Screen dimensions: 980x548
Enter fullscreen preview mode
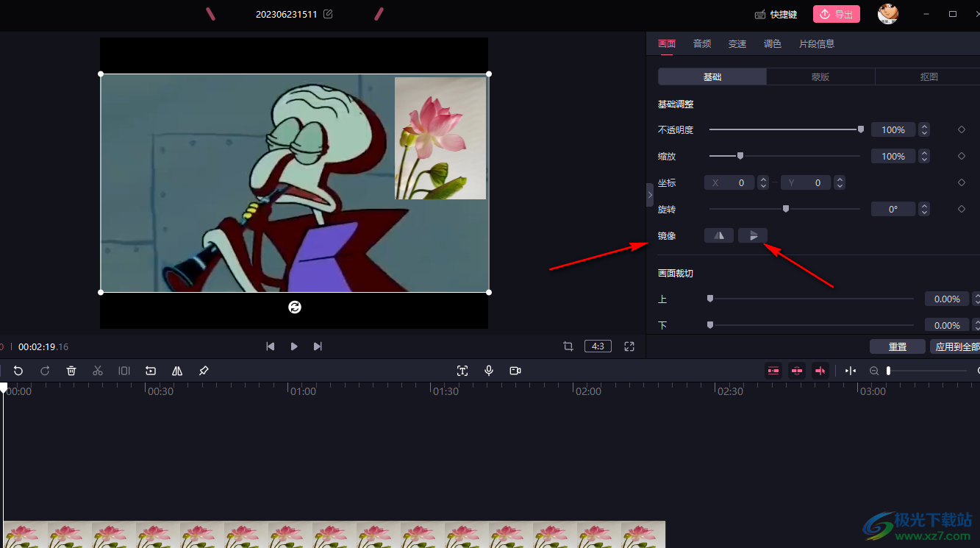pyautogui.click(x=629, y=346)
